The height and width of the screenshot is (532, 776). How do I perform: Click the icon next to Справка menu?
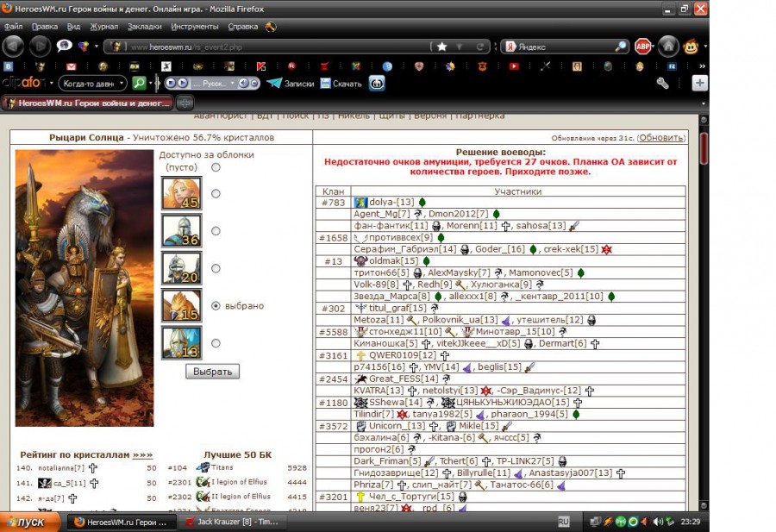click(271, 27)
